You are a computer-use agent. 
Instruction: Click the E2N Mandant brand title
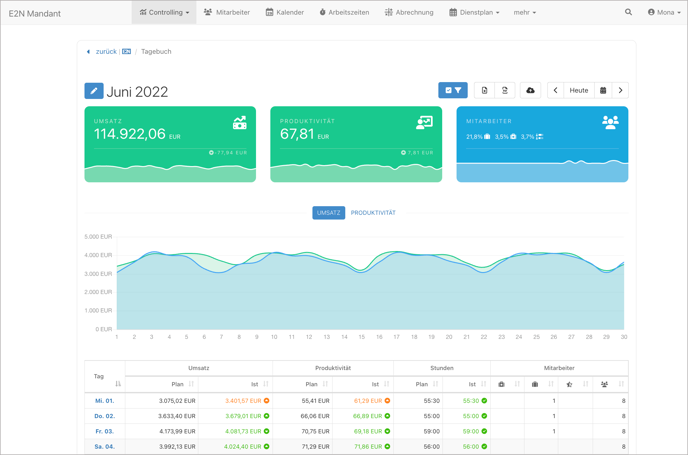click(x=35, y=14)
